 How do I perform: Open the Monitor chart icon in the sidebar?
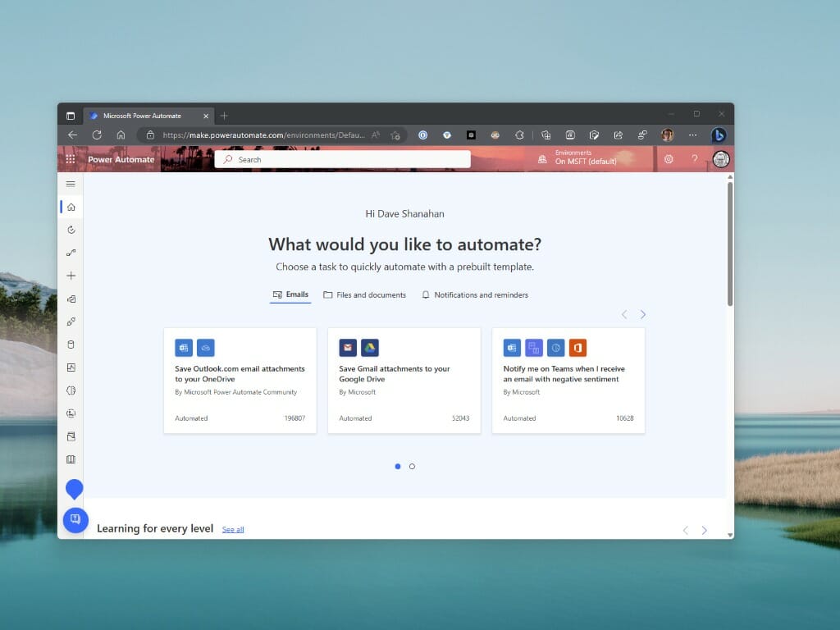[71, 367]
